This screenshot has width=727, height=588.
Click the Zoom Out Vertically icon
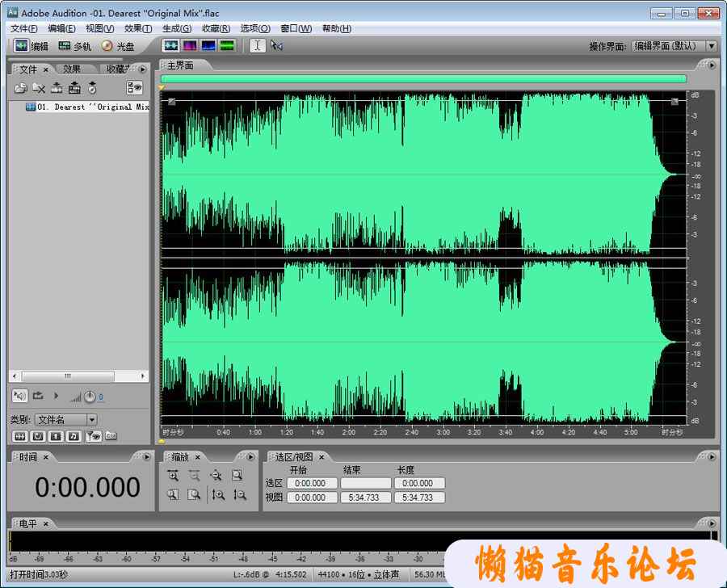240,495
